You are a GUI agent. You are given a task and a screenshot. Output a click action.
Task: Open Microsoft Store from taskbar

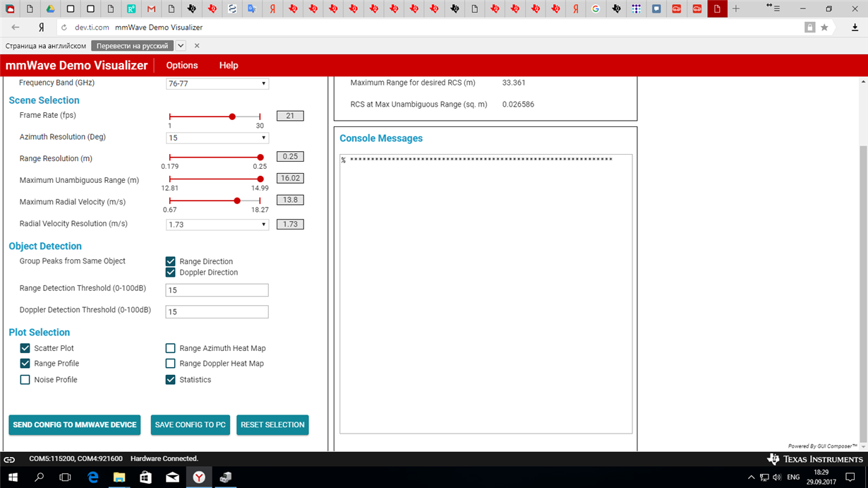pos(146,477)
